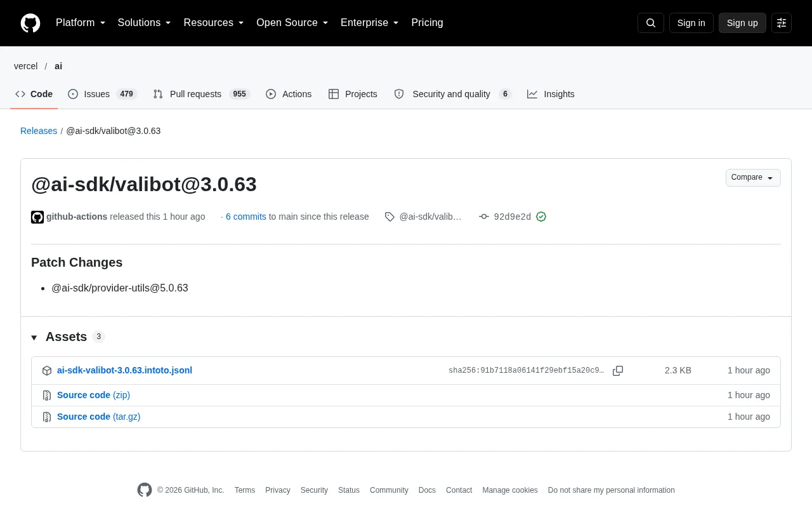Open the Security and quality tab
812x508 pixels.
452,94
